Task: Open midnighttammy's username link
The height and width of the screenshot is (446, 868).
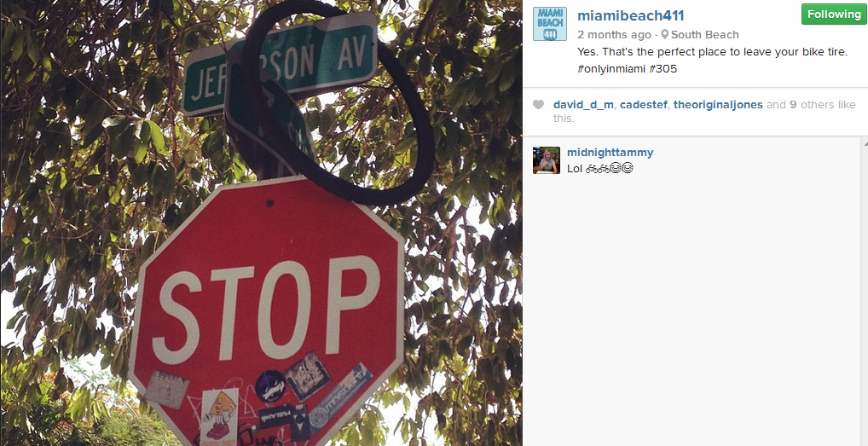Action: point(610,152)
